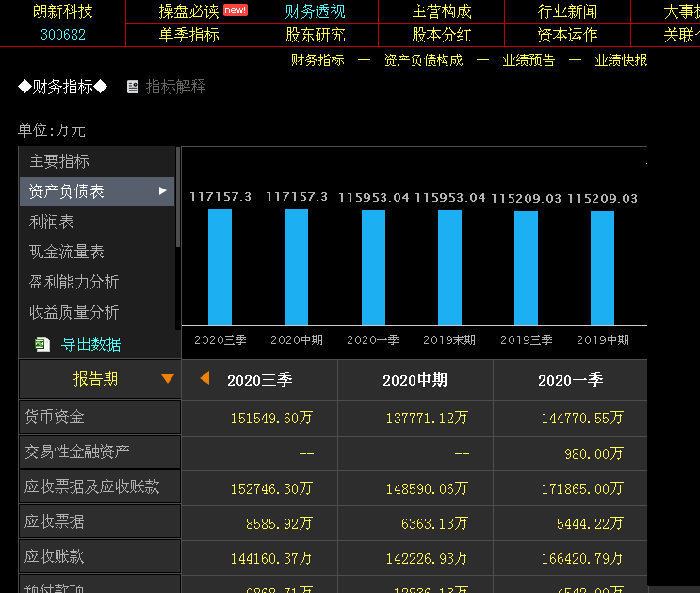The image size is (700, 593).
Task: Open the 指标解释 document icon
Action: pos(133,87)
